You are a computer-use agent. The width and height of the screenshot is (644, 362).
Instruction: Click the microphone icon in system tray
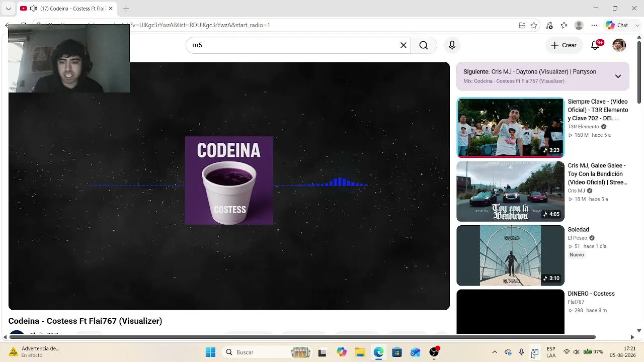coord(521,352)
